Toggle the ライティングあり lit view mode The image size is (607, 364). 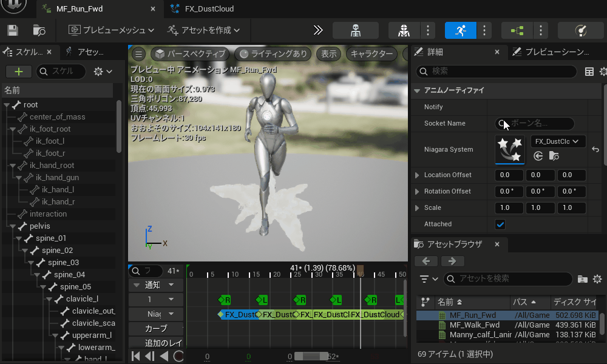pyautogui.click(x=273, y=54)
